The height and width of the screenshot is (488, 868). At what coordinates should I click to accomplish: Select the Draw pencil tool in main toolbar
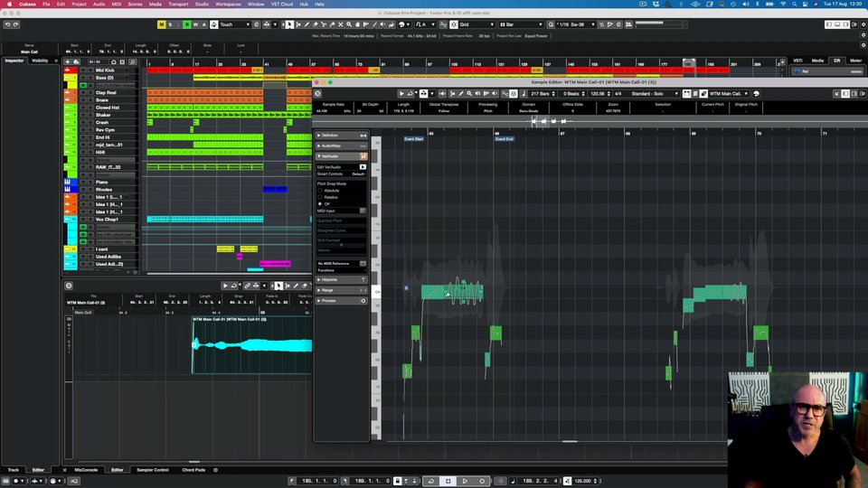(307, 24)
